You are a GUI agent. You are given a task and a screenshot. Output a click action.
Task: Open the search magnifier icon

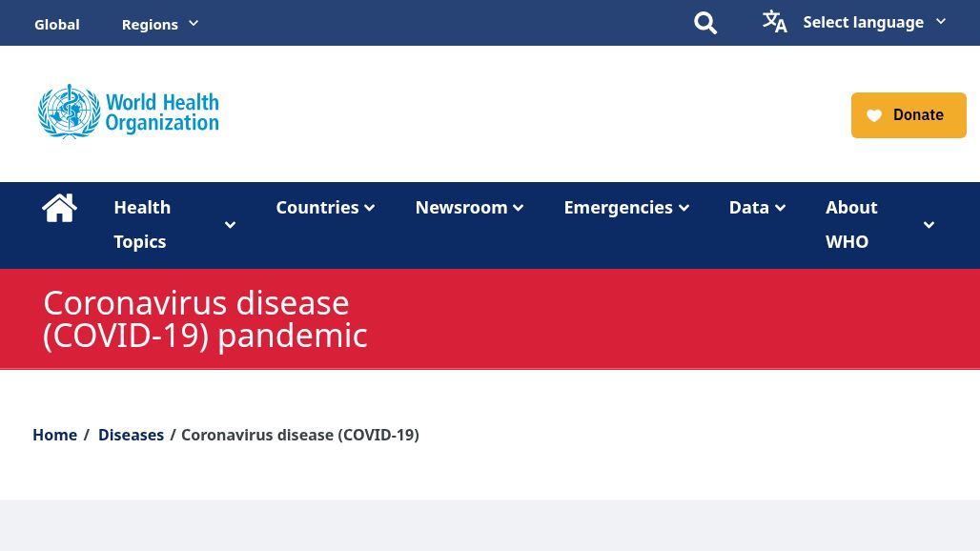[705, 23]
